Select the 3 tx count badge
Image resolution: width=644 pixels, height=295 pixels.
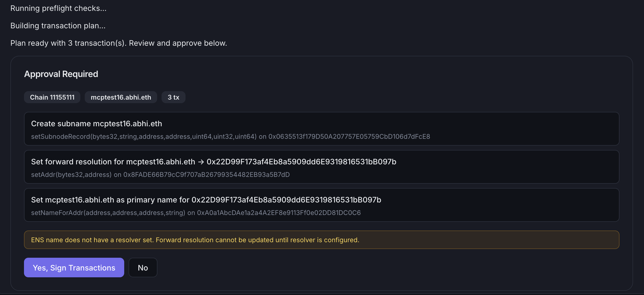[x=173, y=97]
